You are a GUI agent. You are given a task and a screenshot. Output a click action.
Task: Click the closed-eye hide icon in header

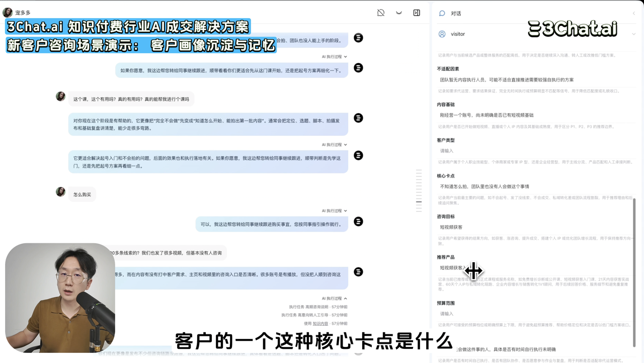tap(398, 13)
